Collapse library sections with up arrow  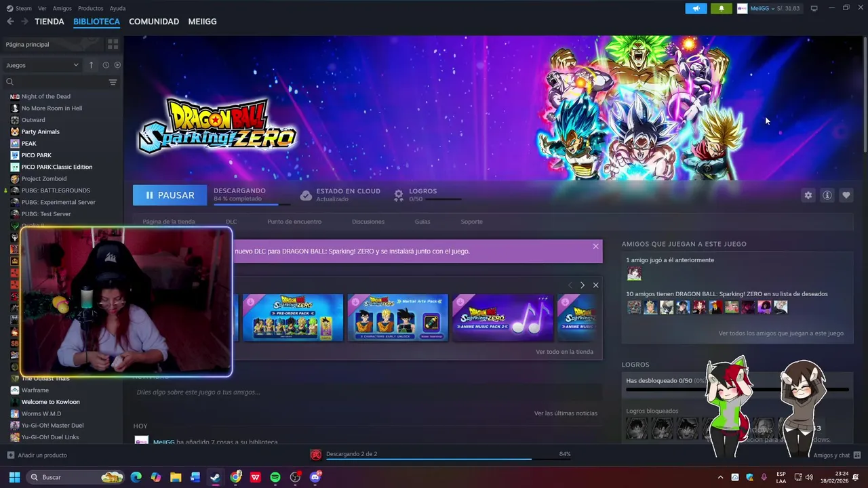[92, 65]
